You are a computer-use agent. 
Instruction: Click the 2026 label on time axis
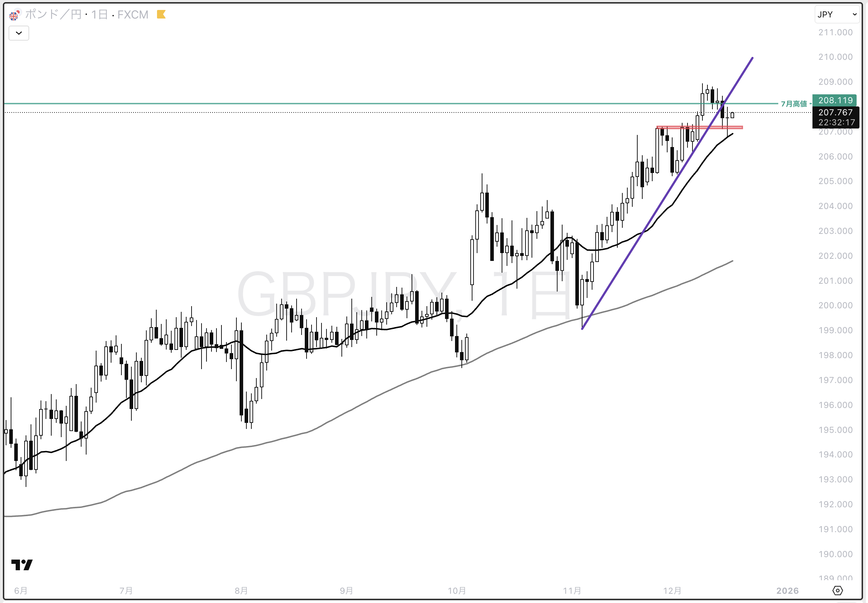click(x=788, y=591)
